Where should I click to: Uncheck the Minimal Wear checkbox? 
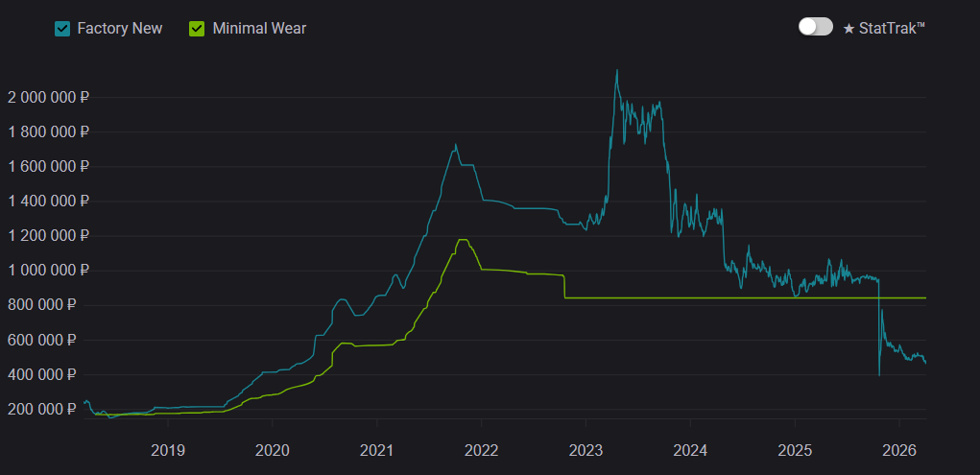[x=197, y=28]
